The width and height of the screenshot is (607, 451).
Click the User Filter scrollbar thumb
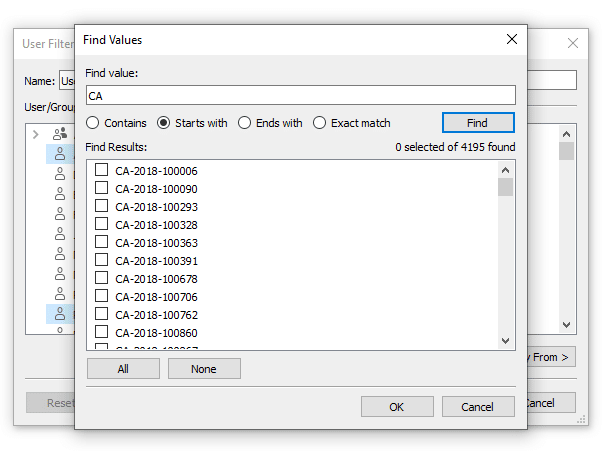(566, 151)
